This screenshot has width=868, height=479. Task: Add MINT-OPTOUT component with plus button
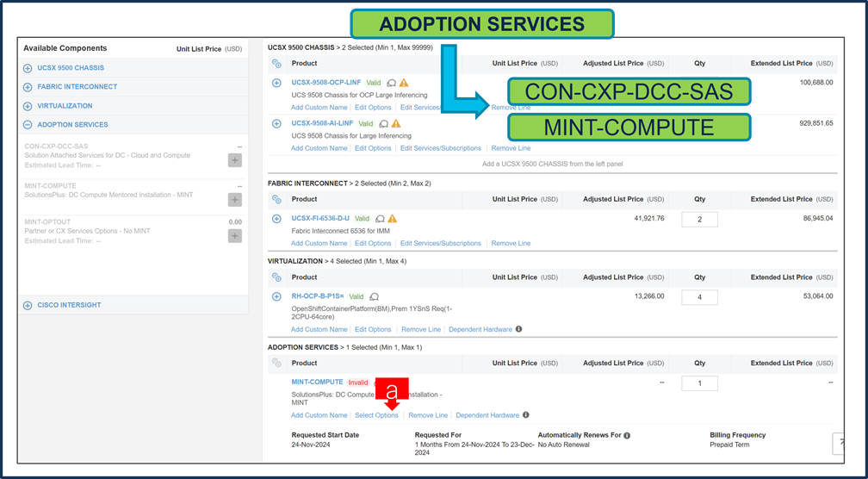tap(235, 236)
